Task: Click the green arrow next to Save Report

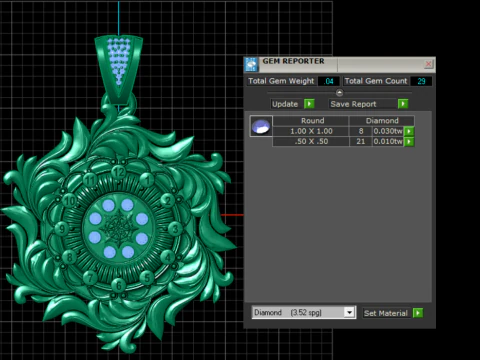Action: [403, 104]
